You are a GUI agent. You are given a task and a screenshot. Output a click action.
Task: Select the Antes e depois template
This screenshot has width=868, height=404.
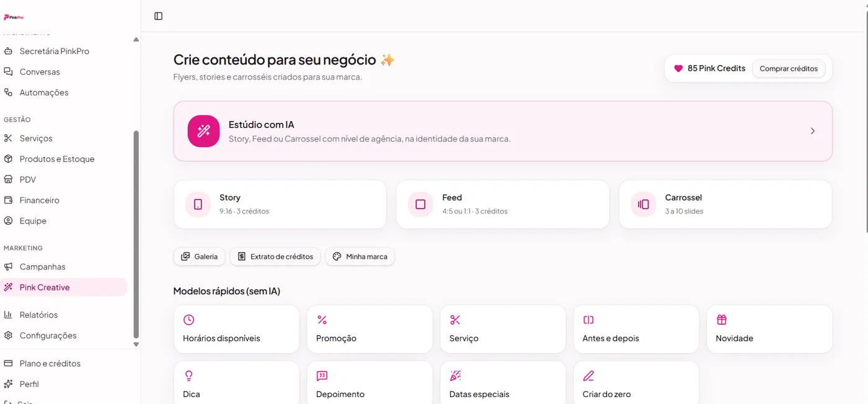point(636,329)
